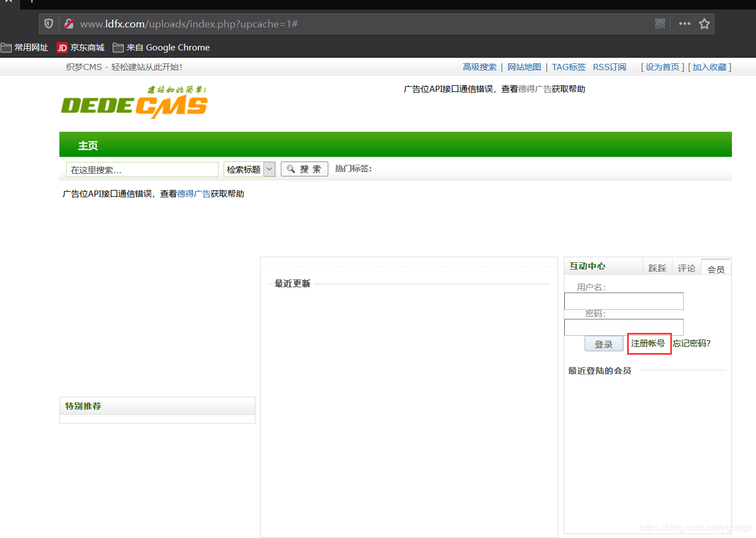Open the 京东商城 bookmark
The image size is (756, 538).
coord(81,48)
